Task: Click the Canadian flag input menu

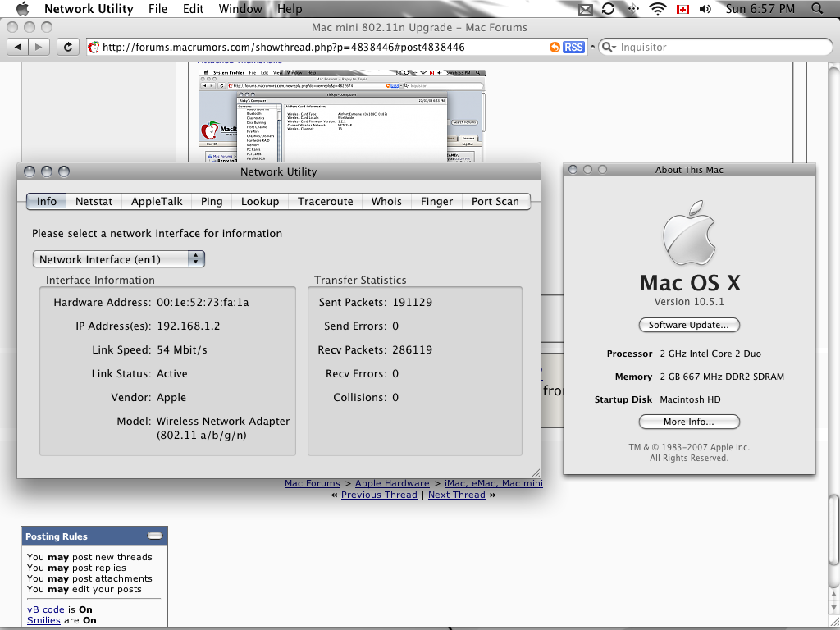Action: pyautogui.click(x=682, y=9)
